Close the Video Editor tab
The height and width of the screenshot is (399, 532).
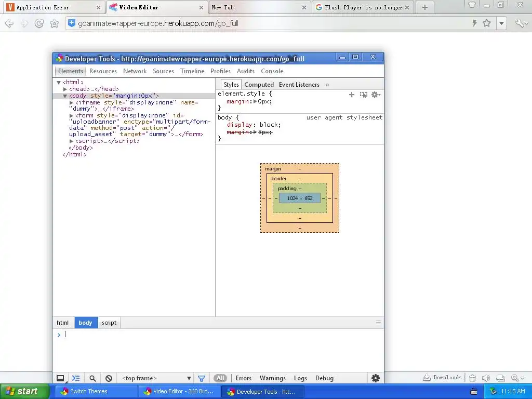[201, 7]
